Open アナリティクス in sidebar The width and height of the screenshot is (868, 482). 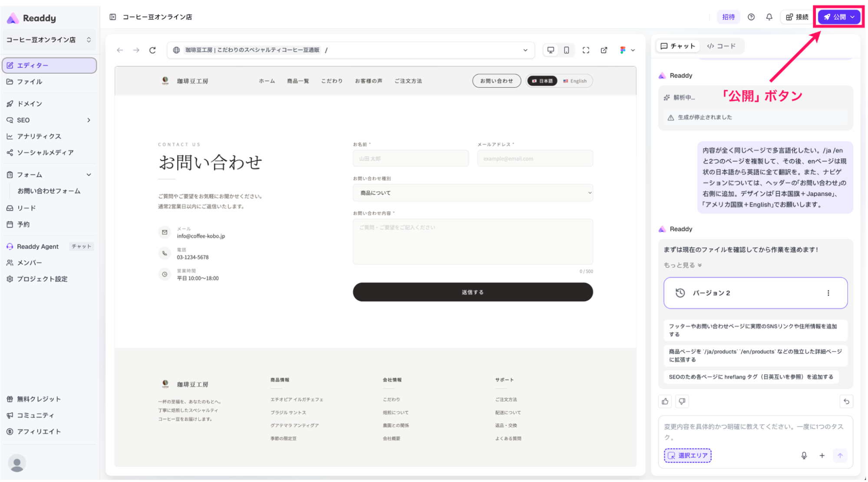[49, 136]
